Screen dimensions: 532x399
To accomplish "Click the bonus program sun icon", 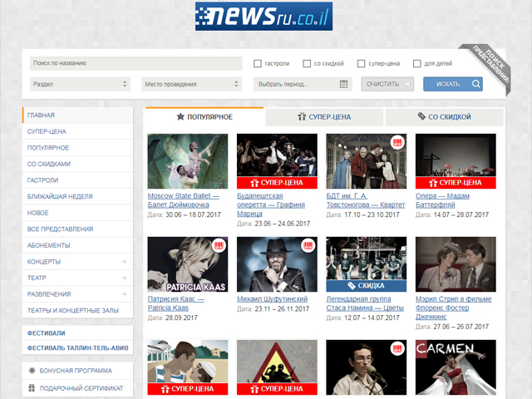I will point(32,371).
